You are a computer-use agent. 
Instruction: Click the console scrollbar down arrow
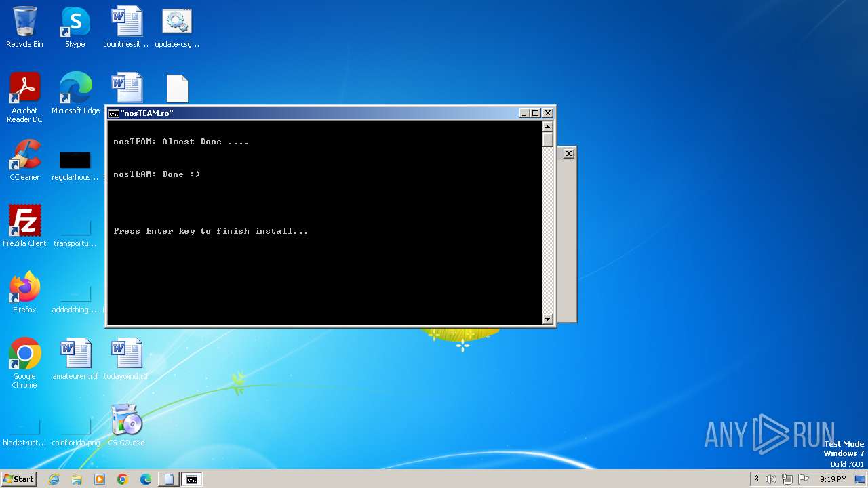click(x=548, y=319)
